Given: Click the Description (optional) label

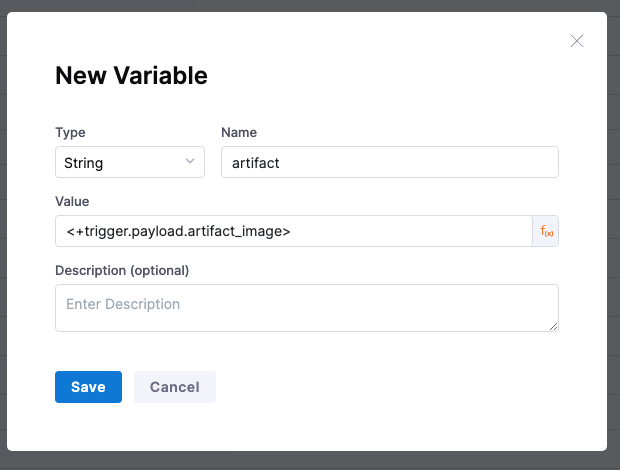Looking at the screenshot, I should [122, 270].
